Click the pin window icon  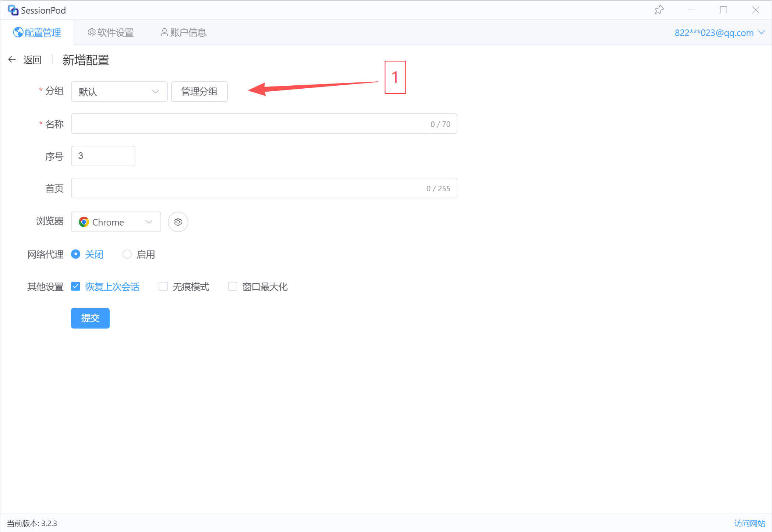(x=659, y=10)
